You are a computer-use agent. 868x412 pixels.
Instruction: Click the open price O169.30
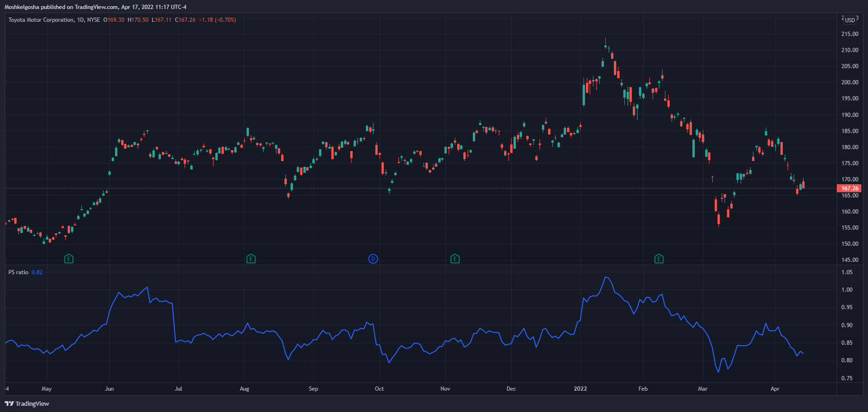pos(114,20)
